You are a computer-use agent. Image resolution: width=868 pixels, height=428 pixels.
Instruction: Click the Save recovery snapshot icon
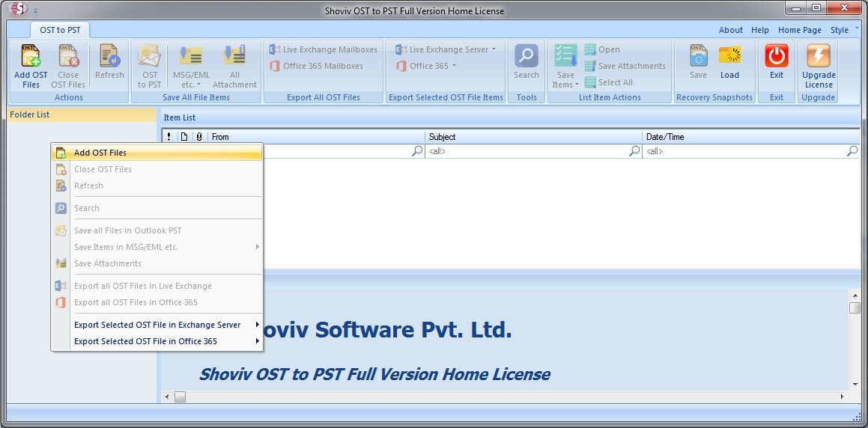click(698, 57)
